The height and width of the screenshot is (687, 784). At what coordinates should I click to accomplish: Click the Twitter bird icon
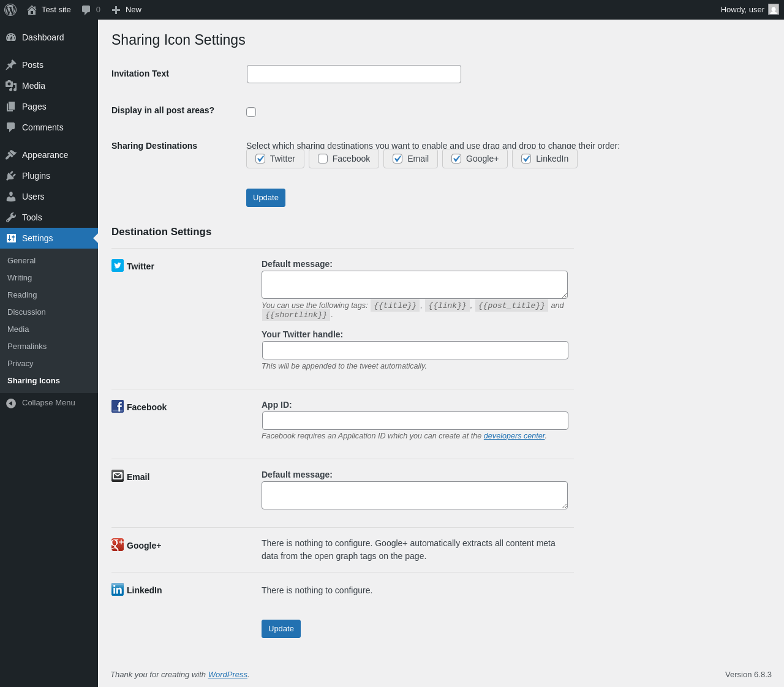(x=118, y=265)
